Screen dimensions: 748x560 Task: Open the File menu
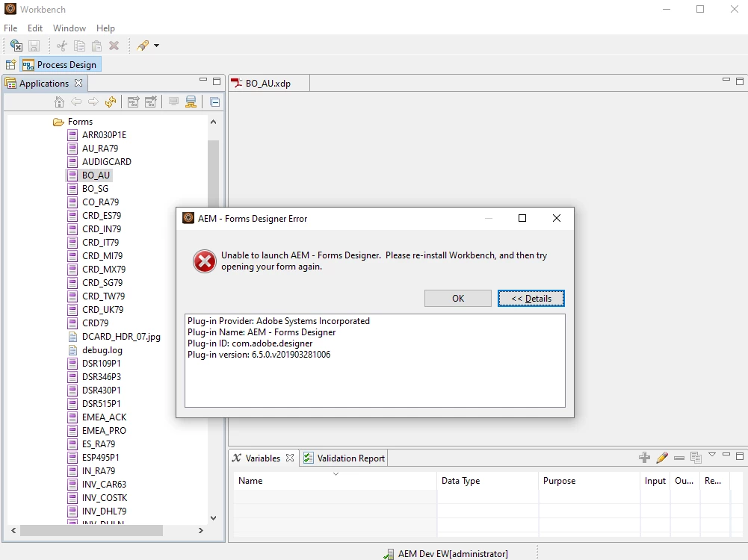10,28
